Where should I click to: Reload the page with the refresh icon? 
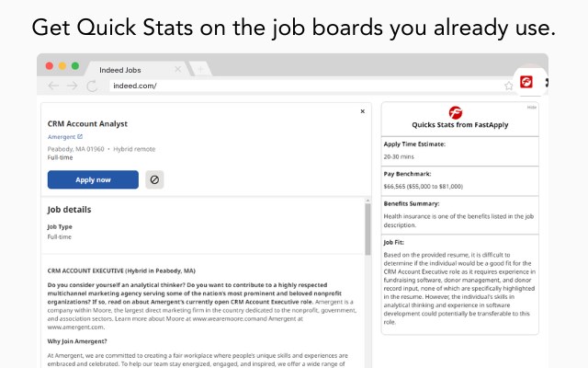[x=92, y=86]
